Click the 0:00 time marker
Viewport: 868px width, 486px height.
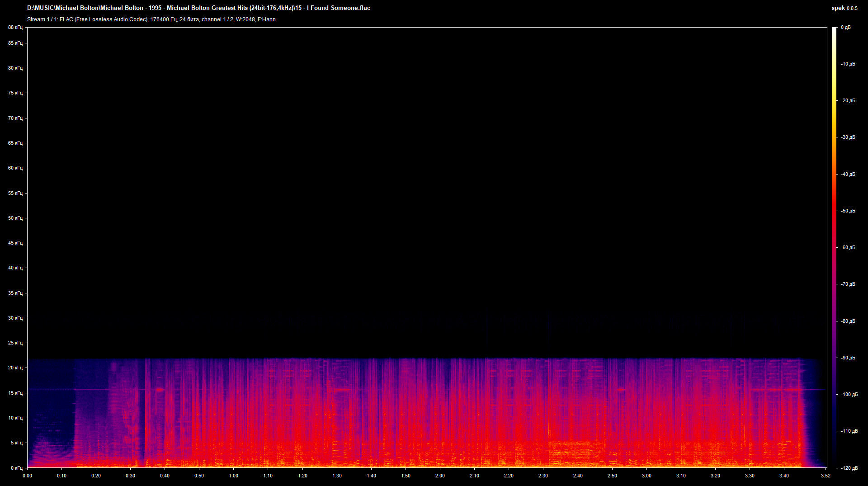[27, 476]
